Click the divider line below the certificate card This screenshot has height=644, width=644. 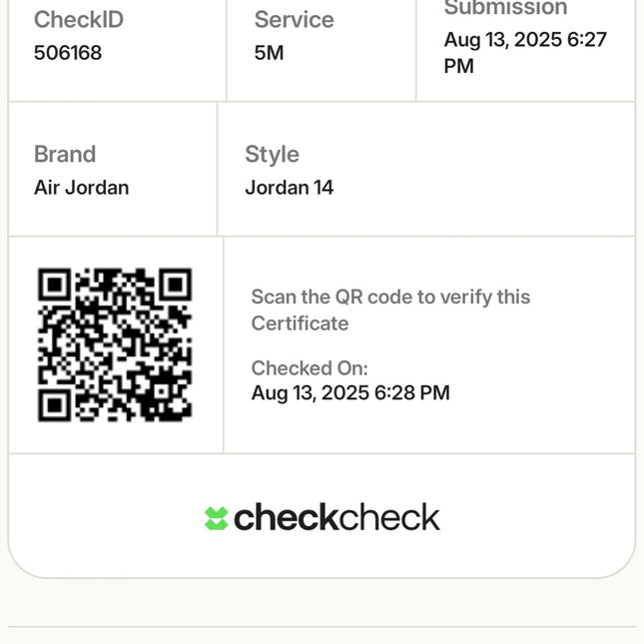pyautogui.click(x=322, y=627)
